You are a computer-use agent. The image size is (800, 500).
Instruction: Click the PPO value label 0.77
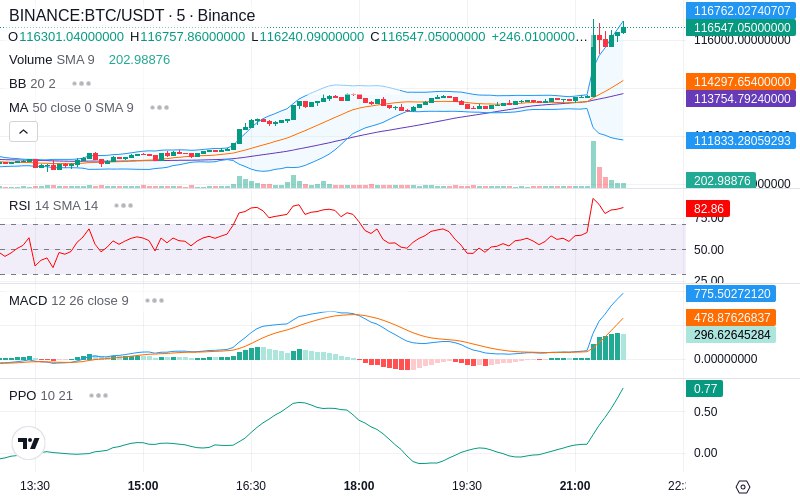point(705,389)
